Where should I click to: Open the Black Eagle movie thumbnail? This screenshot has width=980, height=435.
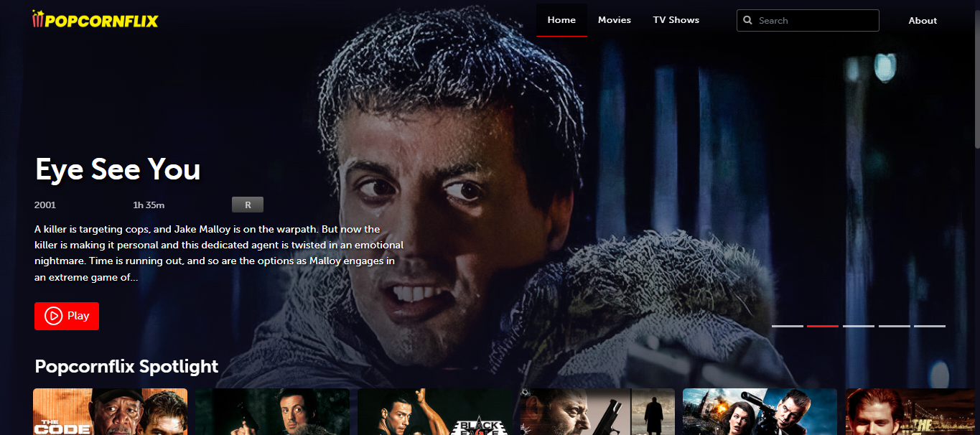(x=434, y=412)
